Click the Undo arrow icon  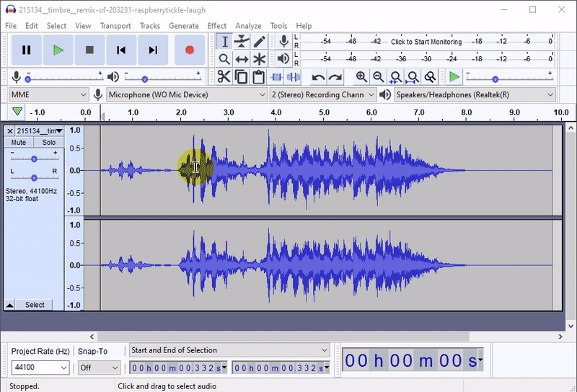[318, 77]
